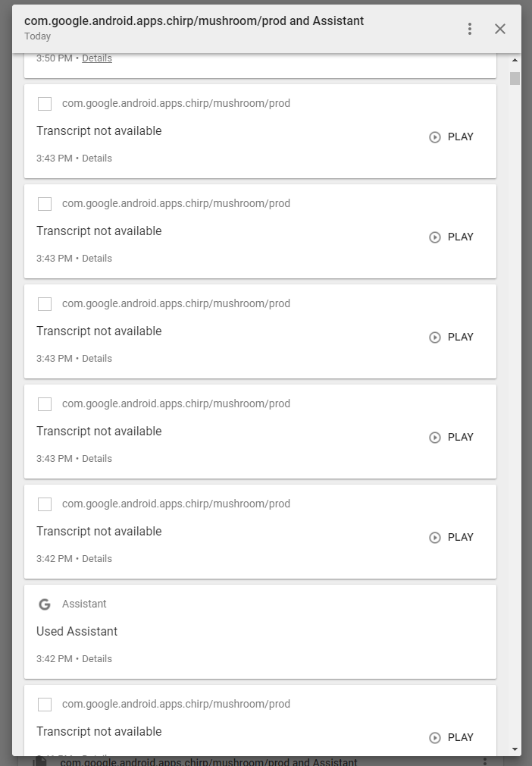Expand Details on the third 3:43 PM card
This screenshot has height=766, width=532.
[x=97, y=358]
